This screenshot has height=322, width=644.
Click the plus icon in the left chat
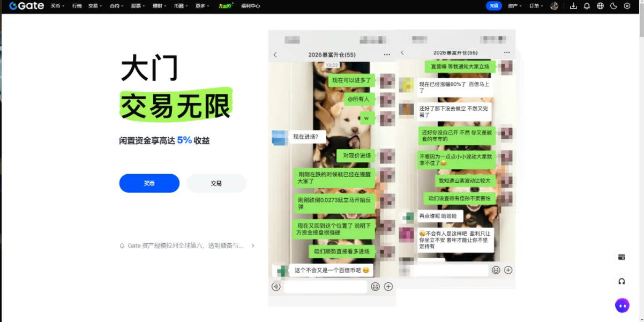pos(388,287)
